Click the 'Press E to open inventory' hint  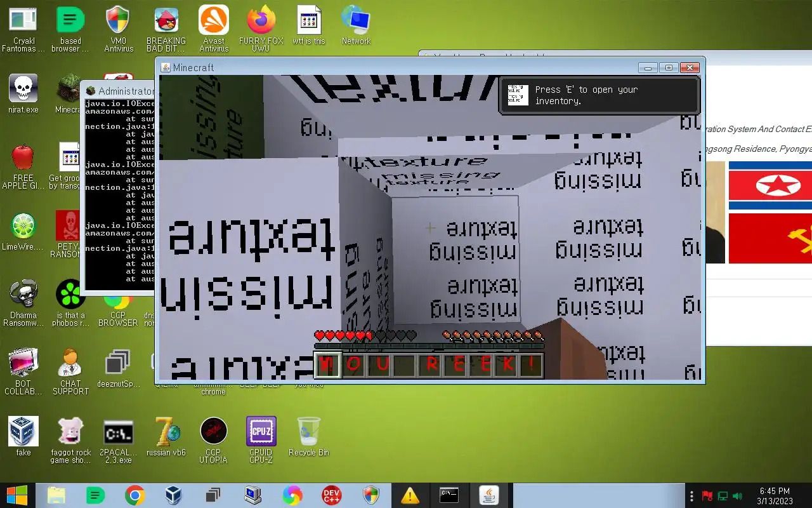pyautogui.click(x=599, y=95)
